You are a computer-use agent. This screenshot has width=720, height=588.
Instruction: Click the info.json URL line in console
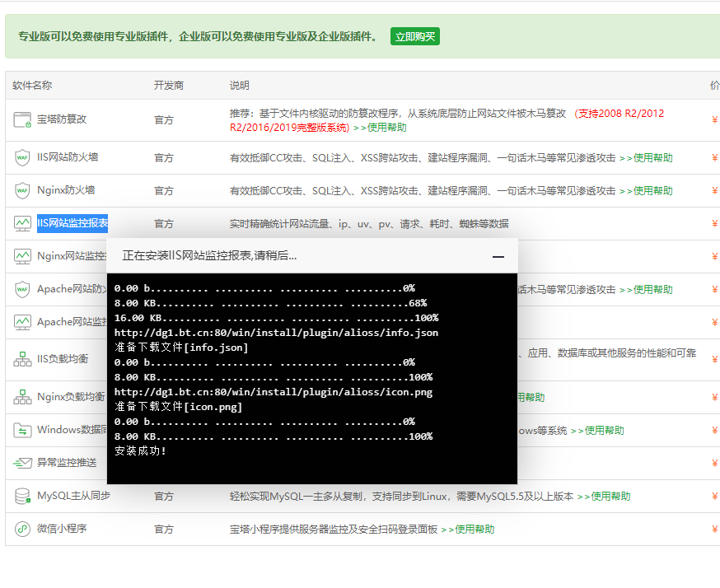[x=276, y=333]
